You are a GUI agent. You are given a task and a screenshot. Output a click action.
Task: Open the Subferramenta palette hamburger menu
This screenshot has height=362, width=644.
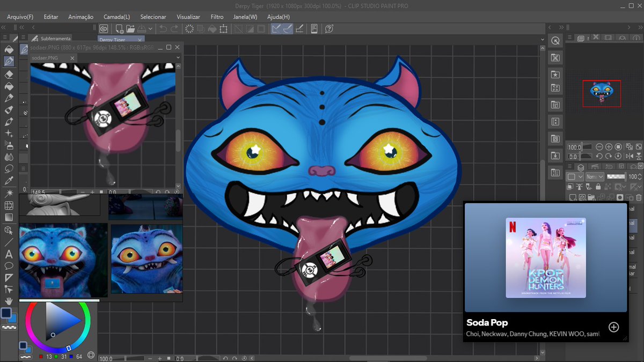24,38
